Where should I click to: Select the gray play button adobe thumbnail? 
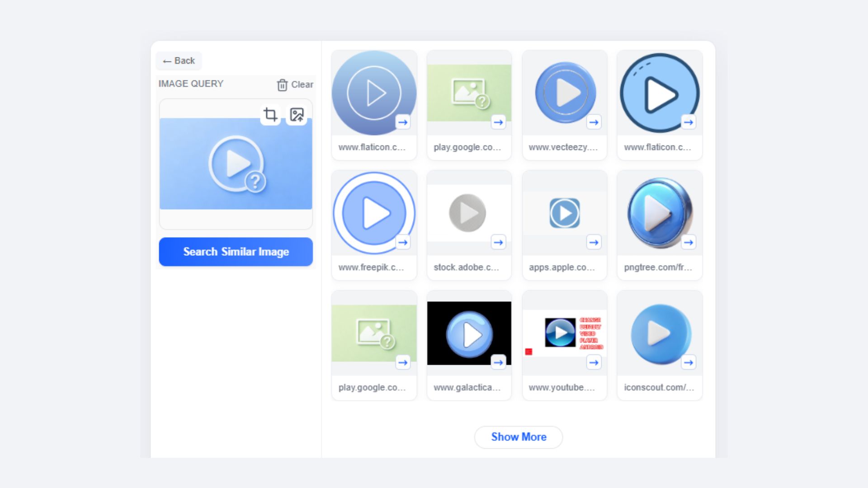coord(467,212)
